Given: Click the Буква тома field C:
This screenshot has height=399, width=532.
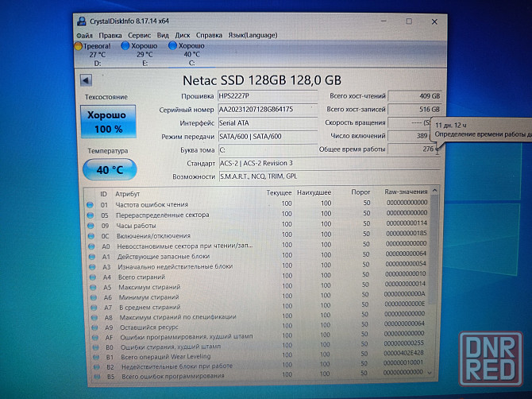Looking at the screenshot, I should [x=268, y=149].
